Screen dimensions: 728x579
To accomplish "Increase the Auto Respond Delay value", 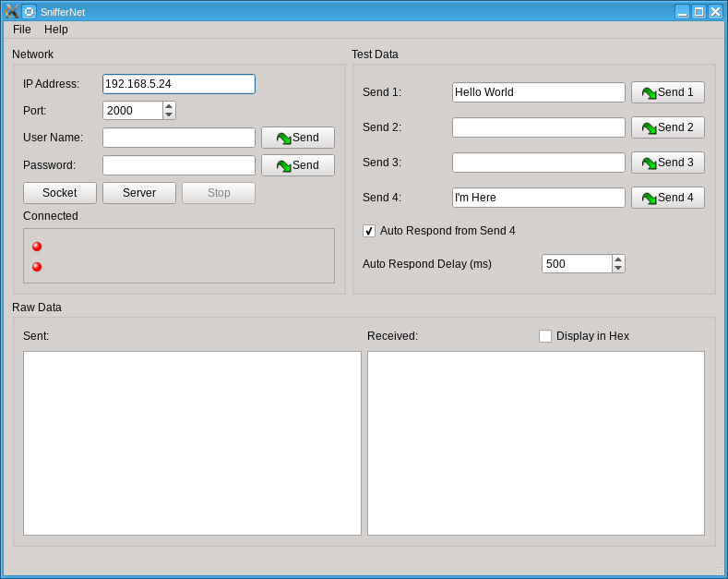I will (618, 259).
